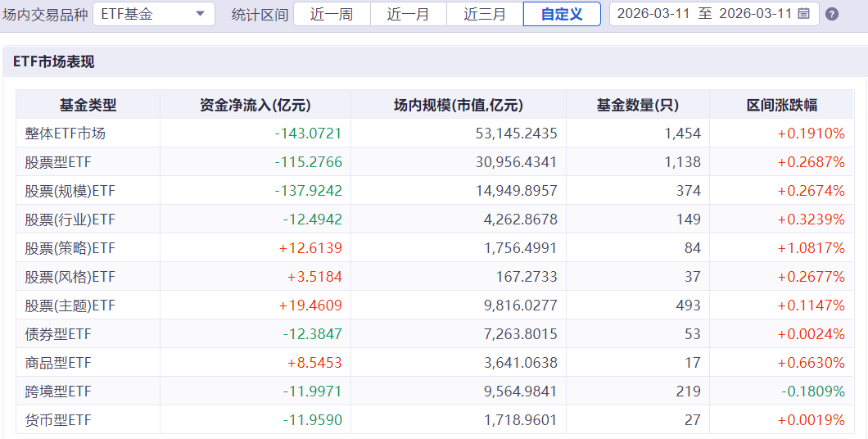Click the market size value 4,262.8678
Viewport: 868px width, 439px height.
520,219
